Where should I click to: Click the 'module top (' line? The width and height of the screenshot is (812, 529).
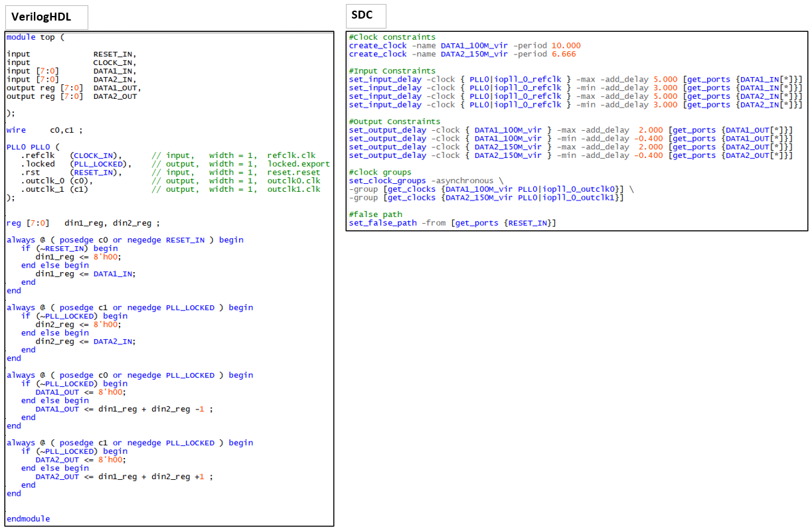(x=36, y=37)
